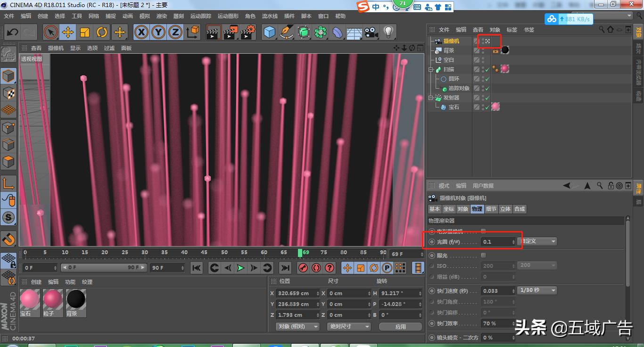Image resolution: width=644 pixels, height=347 pixels.
Task: Enable the 曝光 exposure toggle
Action: pyautogui.click(x=484, y=256)
